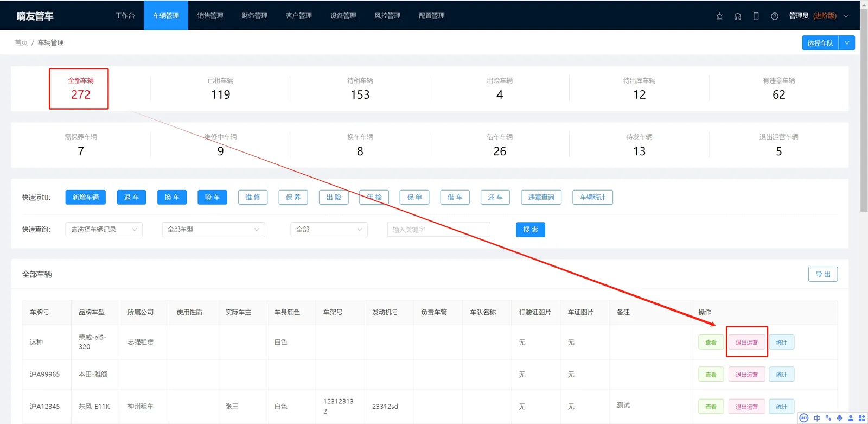The image size is (868, 424).
Task: Open the 设备管理 menu
Action: point(343,16)
